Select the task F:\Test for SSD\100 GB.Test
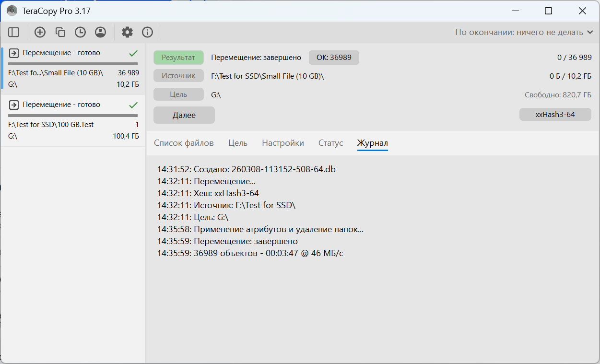 [x=73, y=120]
